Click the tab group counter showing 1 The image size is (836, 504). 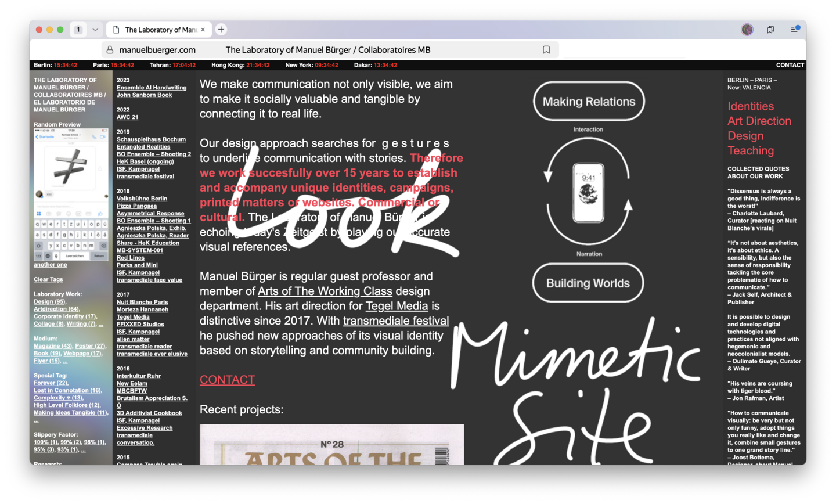[x=78, y=30]
